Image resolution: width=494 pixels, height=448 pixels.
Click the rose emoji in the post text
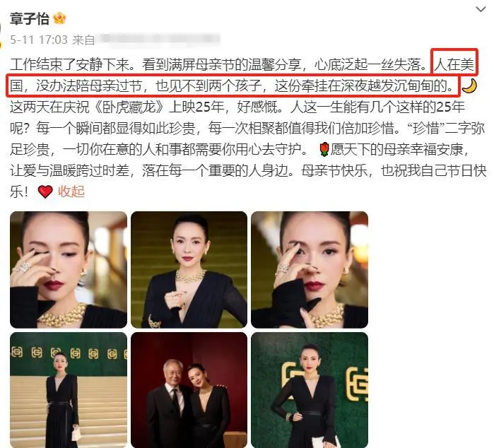point(324,149)
